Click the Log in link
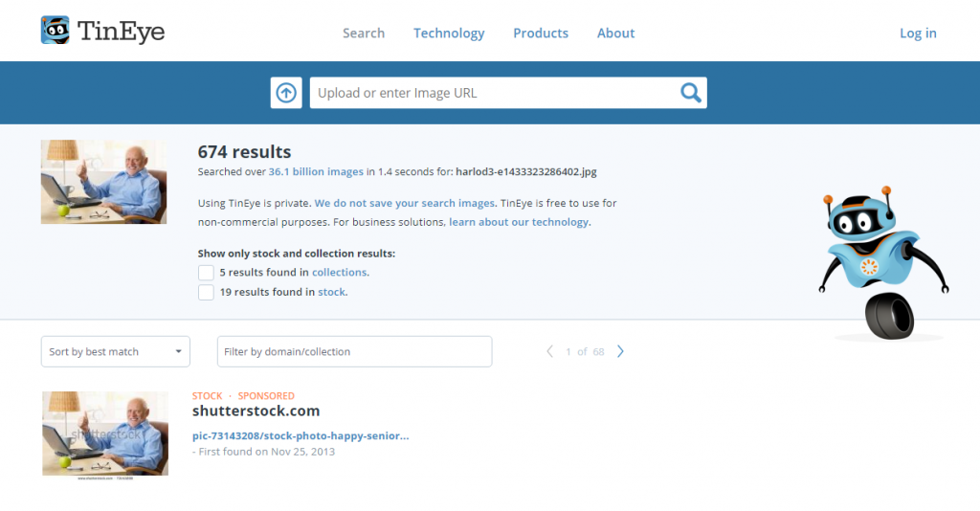This screenshot has width=980, height=511. tap(918, 33)
